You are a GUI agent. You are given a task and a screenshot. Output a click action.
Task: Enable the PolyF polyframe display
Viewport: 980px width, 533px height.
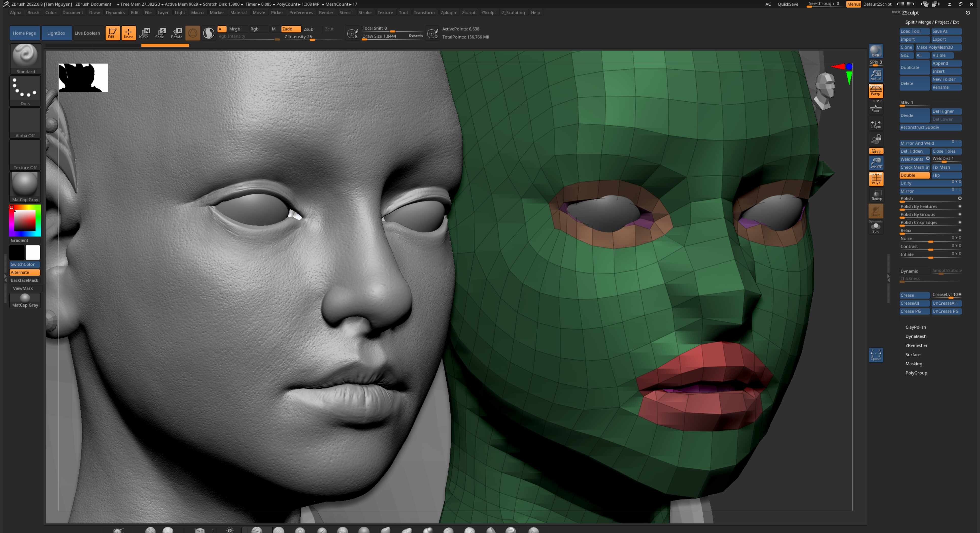tap(876, 179)
